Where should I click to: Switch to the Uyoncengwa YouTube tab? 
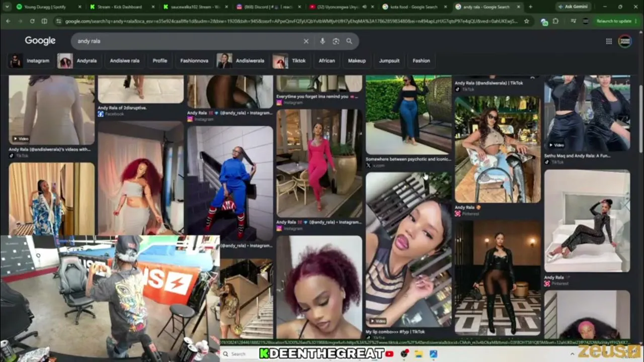click(342, 7)
